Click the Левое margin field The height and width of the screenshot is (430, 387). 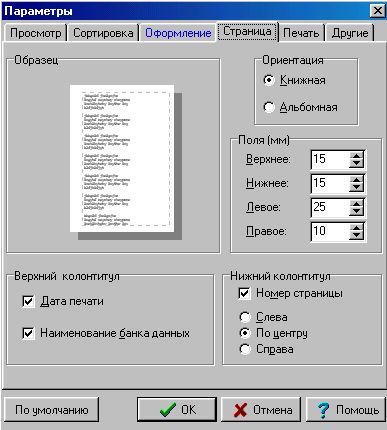point(330,207)
